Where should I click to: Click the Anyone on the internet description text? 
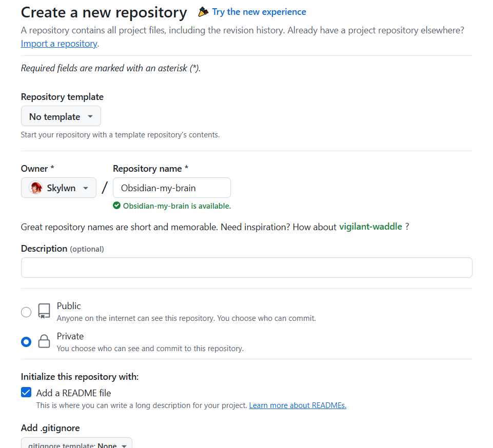(186, 318)
